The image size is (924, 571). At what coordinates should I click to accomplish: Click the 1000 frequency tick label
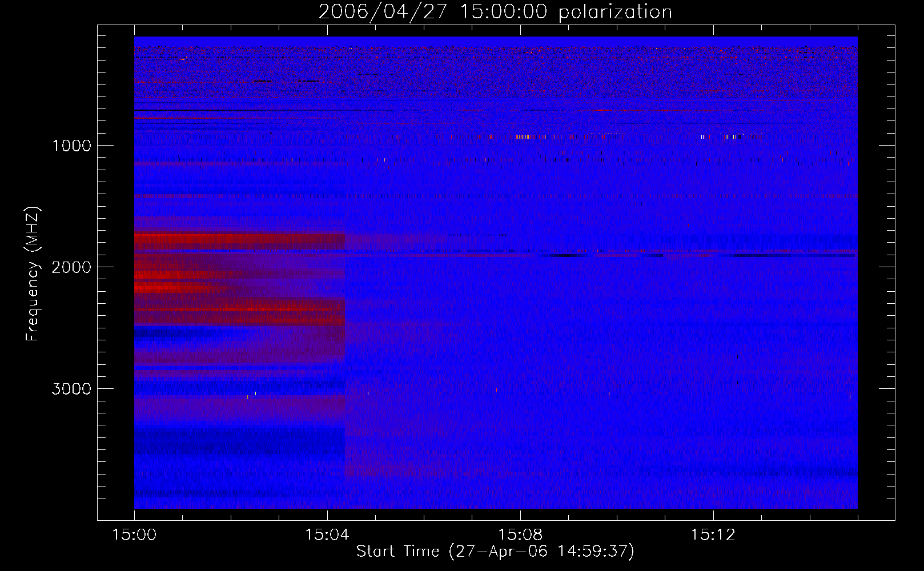point(71,146)
